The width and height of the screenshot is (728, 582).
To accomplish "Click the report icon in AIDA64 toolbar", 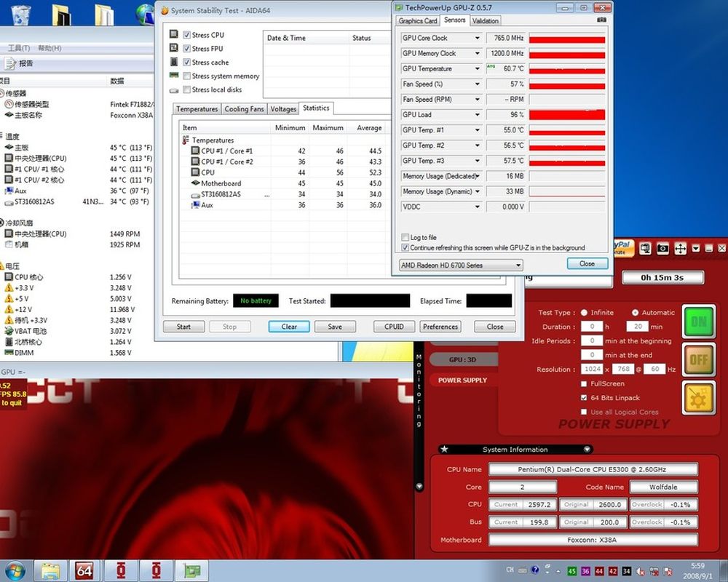I will [x=10, y=63].
